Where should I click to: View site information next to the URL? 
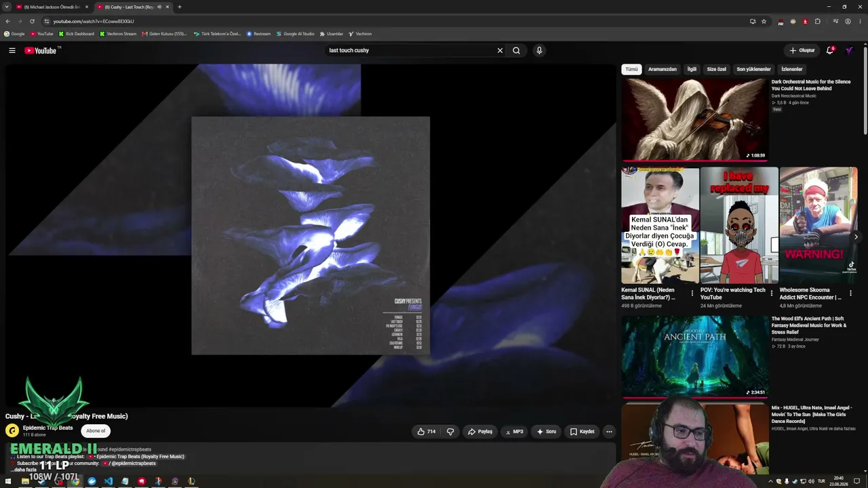46,21
